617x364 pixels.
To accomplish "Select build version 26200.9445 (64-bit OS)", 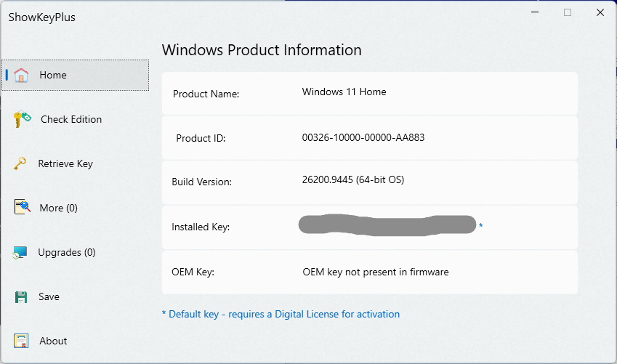I will click(x=353, y=180).
